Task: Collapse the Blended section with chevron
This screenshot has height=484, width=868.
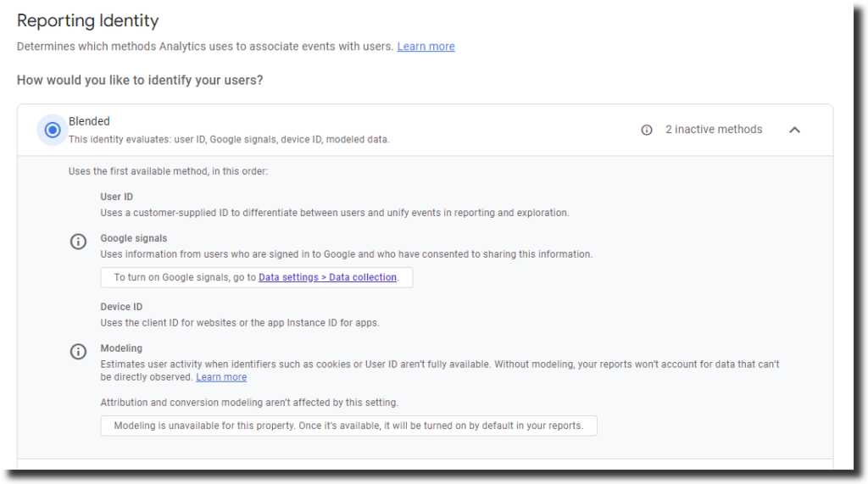Action: coord(794,130)
